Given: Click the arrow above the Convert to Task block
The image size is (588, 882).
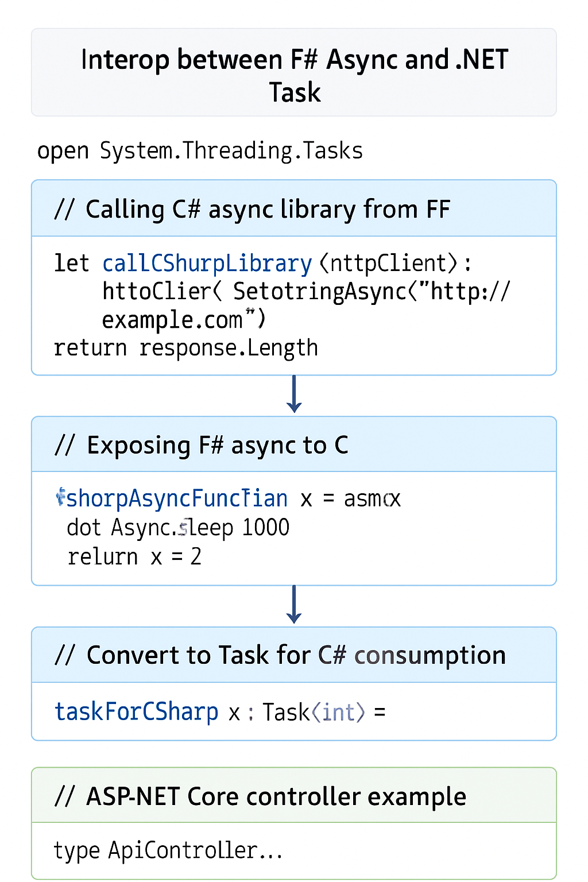Looking at the screenshot, I should pos(294,605).
